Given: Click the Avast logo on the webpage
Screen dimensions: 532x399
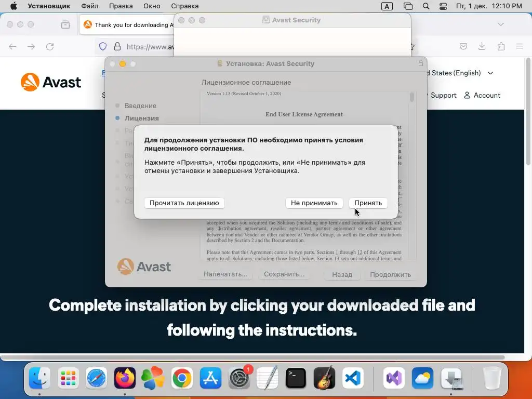Looking at the screenshot, I should (x=51, y=82).
